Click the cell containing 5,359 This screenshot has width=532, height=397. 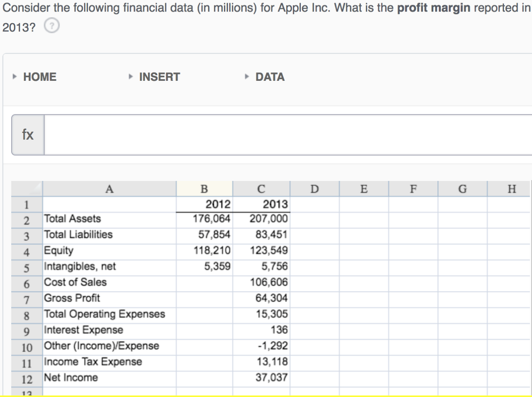[x=204, y=268]
